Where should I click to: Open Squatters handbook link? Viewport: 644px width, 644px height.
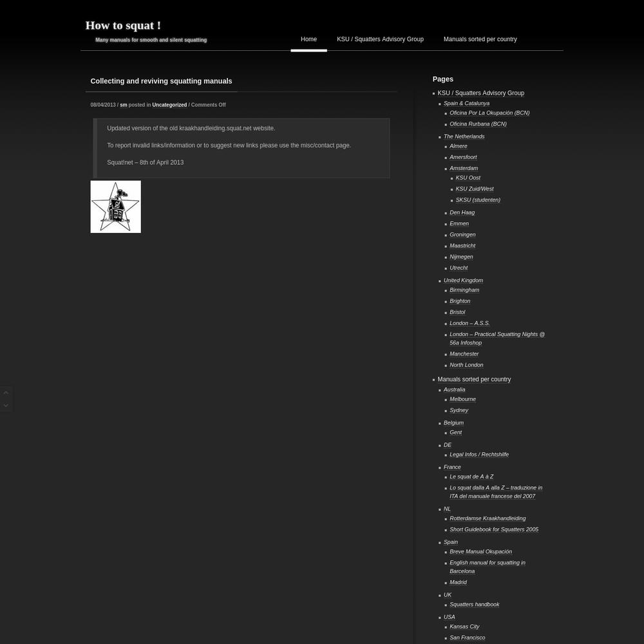tap(475, 605)
